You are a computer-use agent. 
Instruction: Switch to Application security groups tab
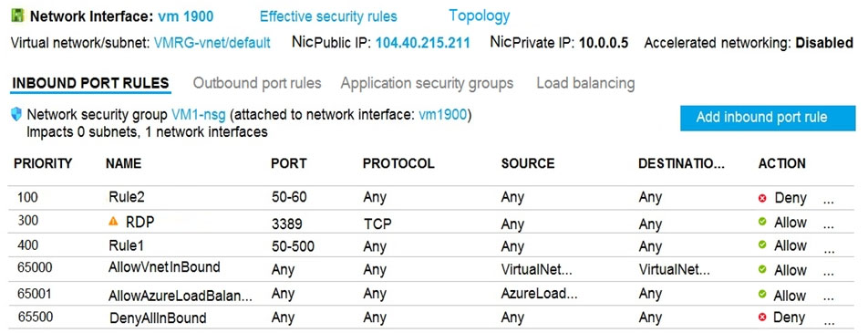427,83
